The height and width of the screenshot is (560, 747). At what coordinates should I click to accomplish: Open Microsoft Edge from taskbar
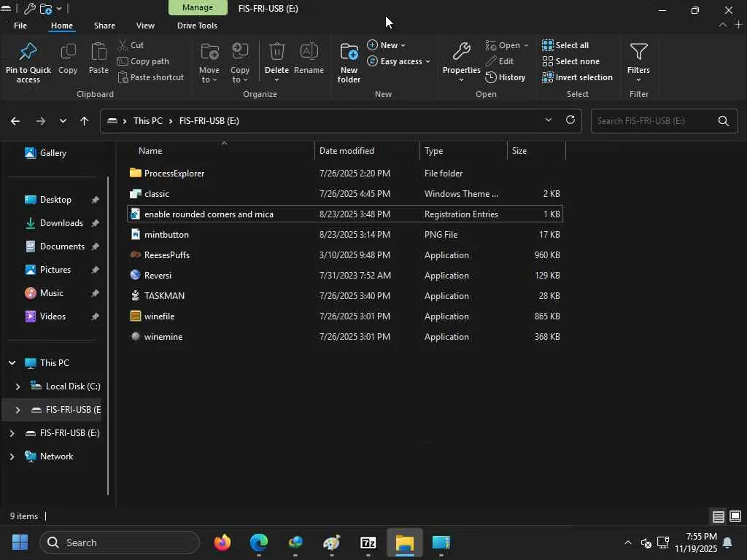(259, 542)
